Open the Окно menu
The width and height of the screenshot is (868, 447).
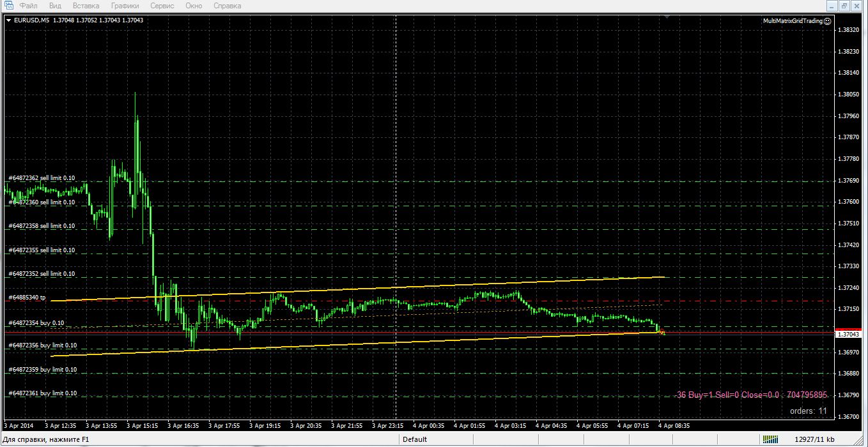click(x=194, y=6)
